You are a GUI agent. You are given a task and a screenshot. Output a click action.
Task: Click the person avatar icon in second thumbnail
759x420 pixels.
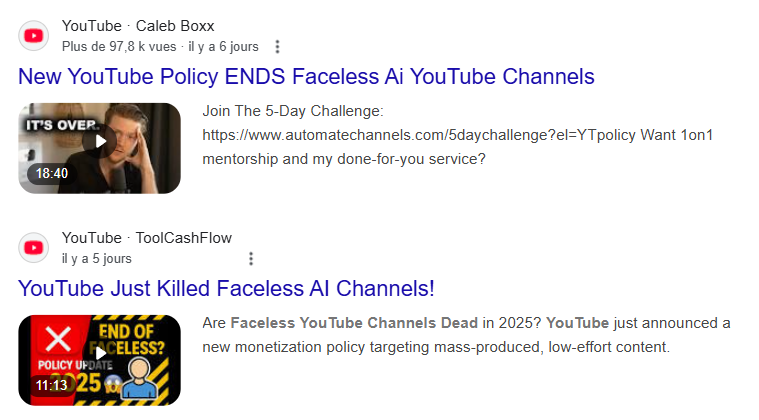[x=139, y=379]
